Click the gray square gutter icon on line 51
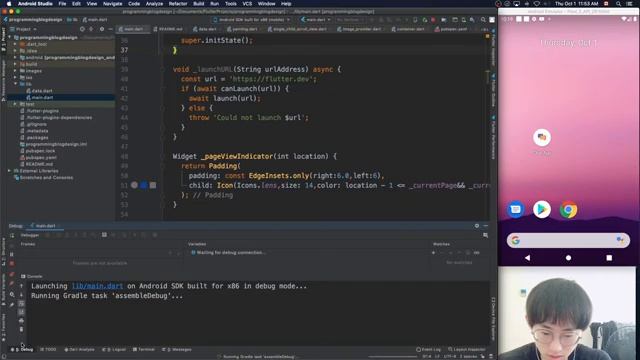This screenshot has height=360, width=640. tap(153, 185)
